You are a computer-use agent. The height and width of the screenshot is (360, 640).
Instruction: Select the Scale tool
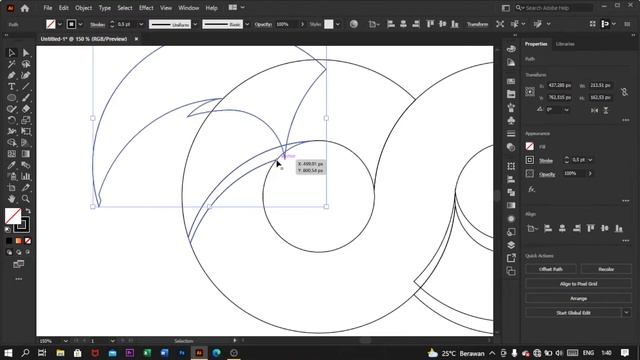click(x=26, y=120)
